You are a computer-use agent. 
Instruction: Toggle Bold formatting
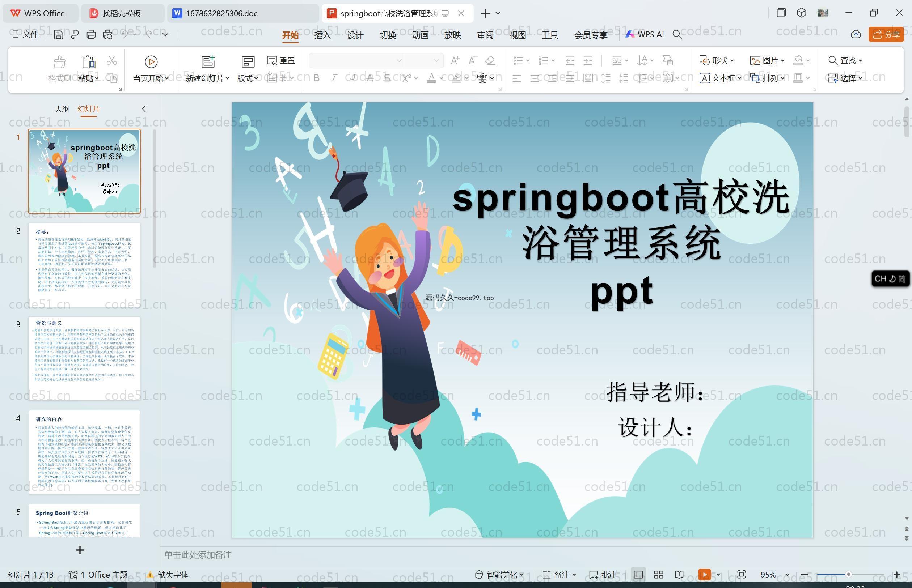[x=316, y=78]
